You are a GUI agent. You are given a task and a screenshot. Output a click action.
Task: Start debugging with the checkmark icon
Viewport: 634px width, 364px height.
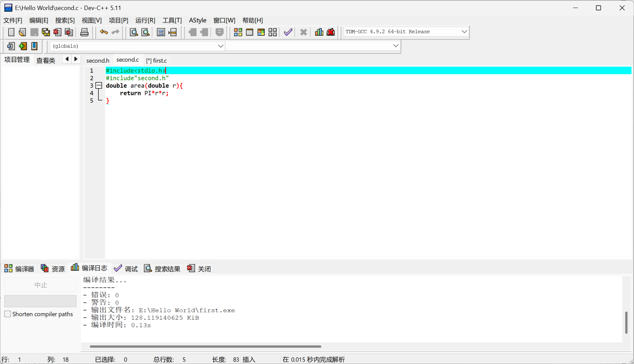(x=288, y=32)
